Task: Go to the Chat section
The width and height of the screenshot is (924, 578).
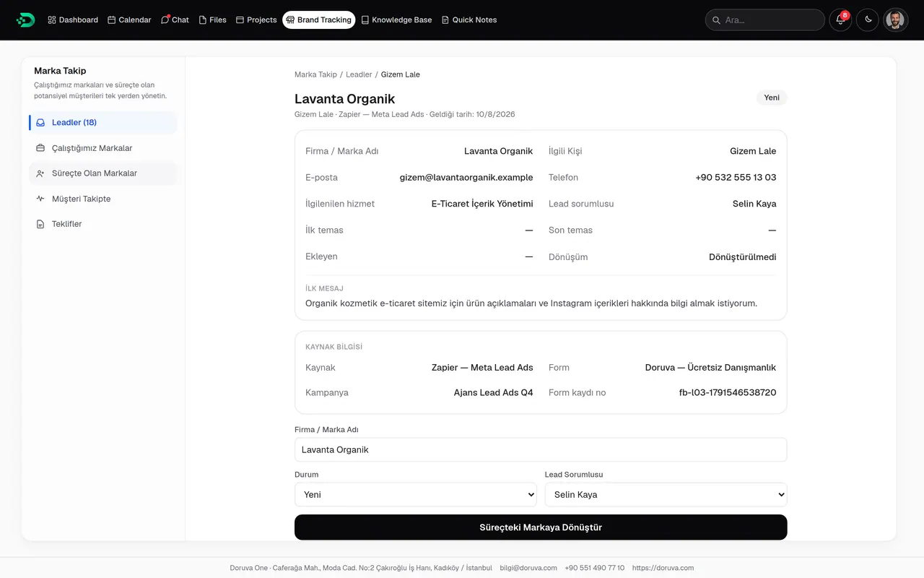Action: [x=175, y=20]
